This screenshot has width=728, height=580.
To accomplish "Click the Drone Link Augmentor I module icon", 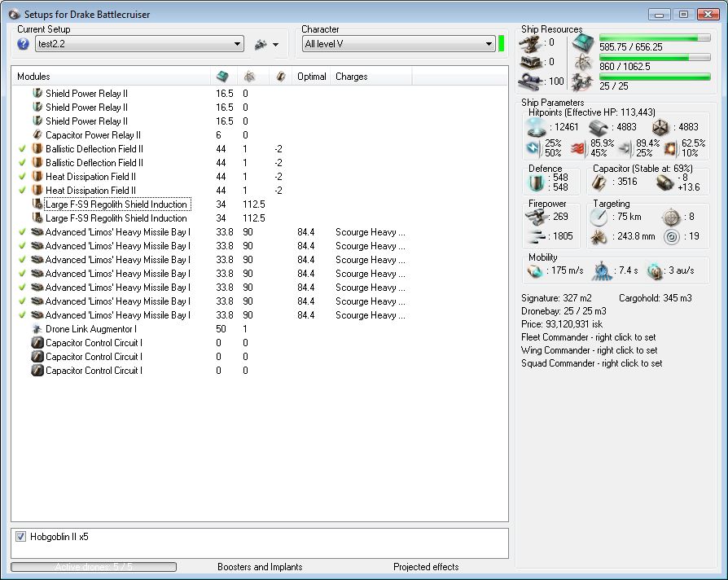I will point(37,329).
